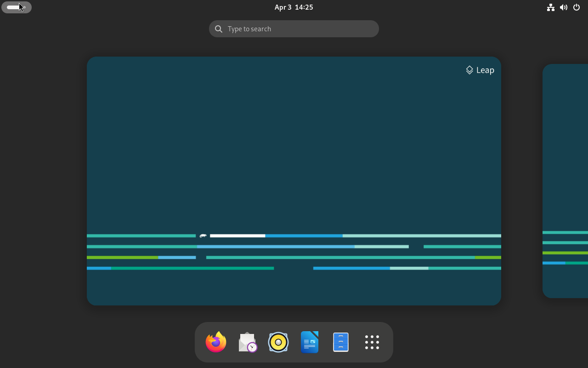Open Evolution mail and calendar
This screenshot has width=588, height=368.
pyautogui.click(x=247, y=342)
